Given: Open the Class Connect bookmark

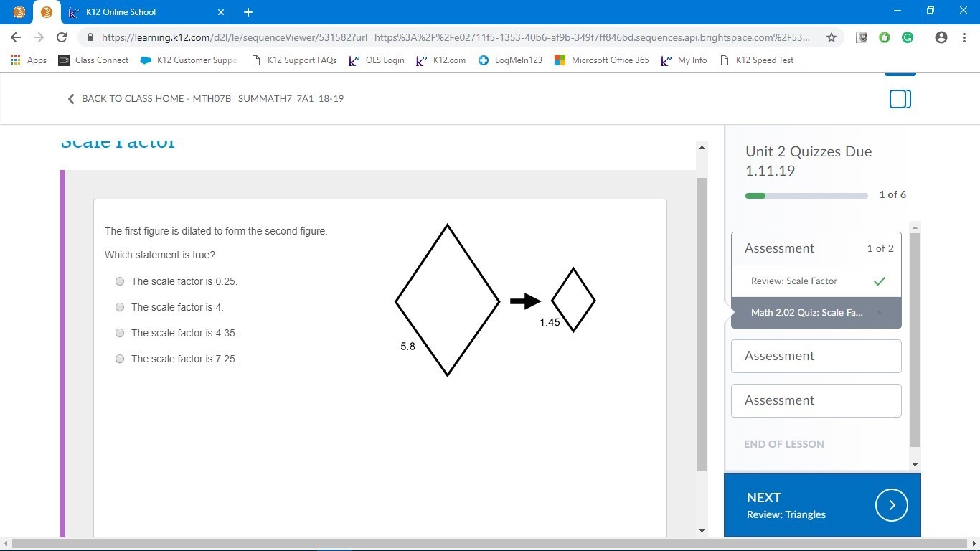Looking at the screenshot, I should [x=93, y=60].
